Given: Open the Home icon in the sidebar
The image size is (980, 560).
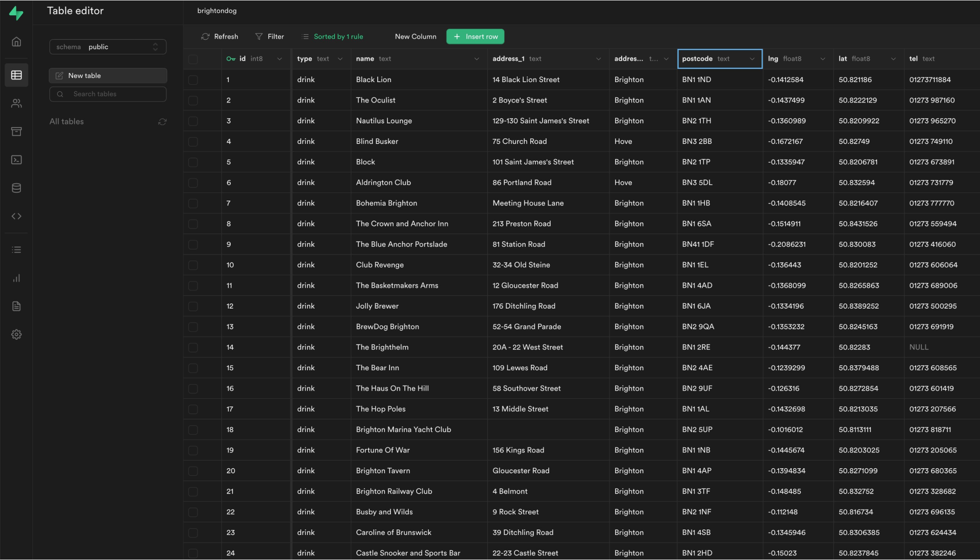Looking at the screenshot, I should (x=16, y=42).
